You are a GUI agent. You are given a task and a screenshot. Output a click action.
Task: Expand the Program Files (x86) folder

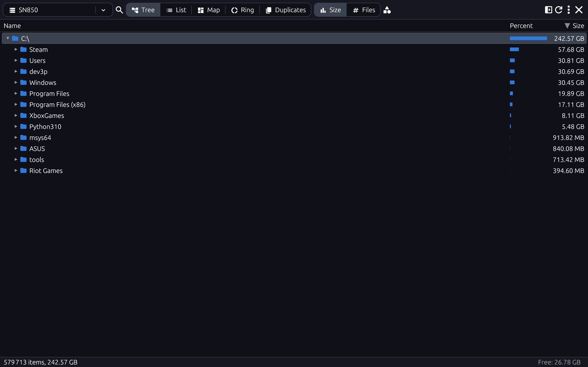coord(16,105)
